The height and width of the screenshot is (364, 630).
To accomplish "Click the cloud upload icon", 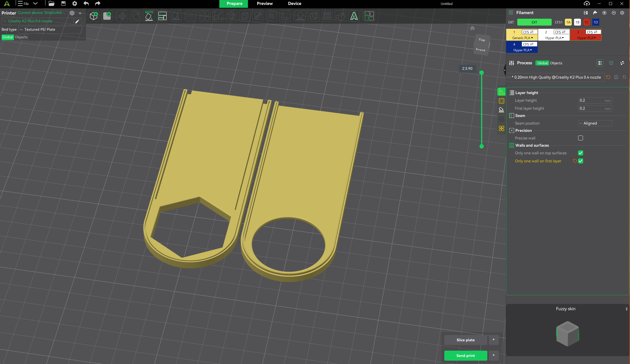I will point(587,3).
